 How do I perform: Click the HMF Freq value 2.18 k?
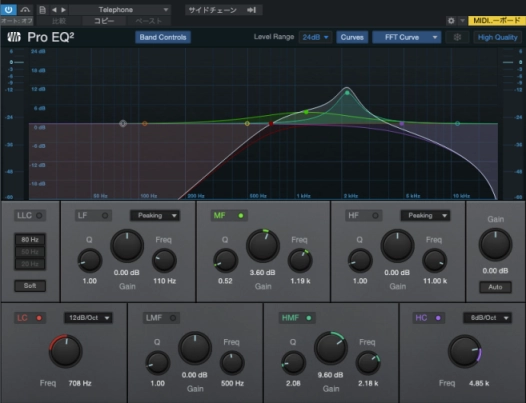[x=368, y=383]
